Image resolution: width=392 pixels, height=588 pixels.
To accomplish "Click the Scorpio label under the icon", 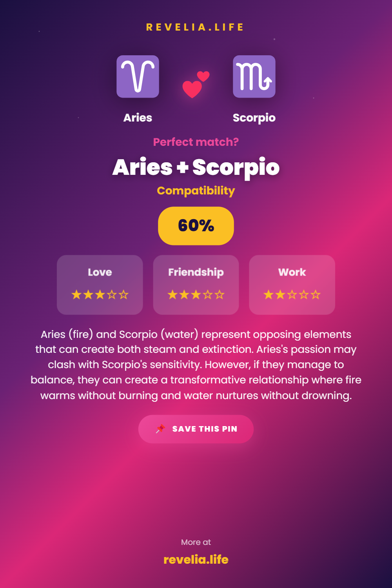I will (254, 118).
